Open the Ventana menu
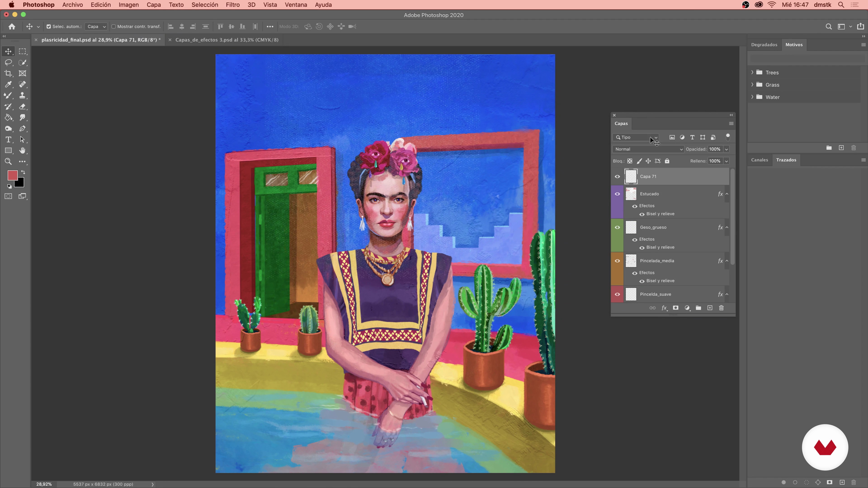Screen dimensions: 868x488 (296, 5)
